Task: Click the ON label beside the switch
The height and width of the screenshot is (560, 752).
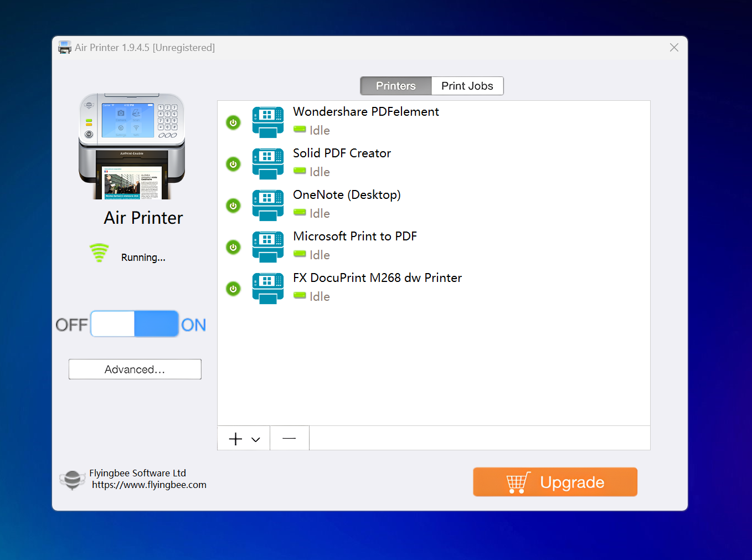Action: click(x=193, y=325)
